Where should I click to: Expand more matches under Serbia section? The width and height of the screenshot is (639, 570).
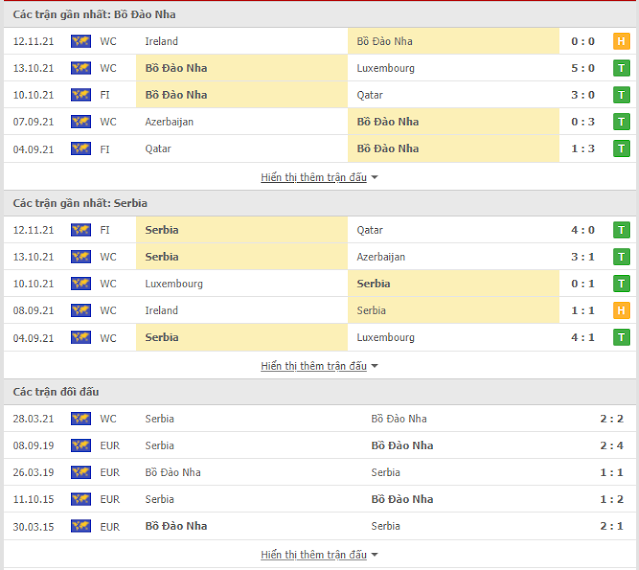[319, 366]
